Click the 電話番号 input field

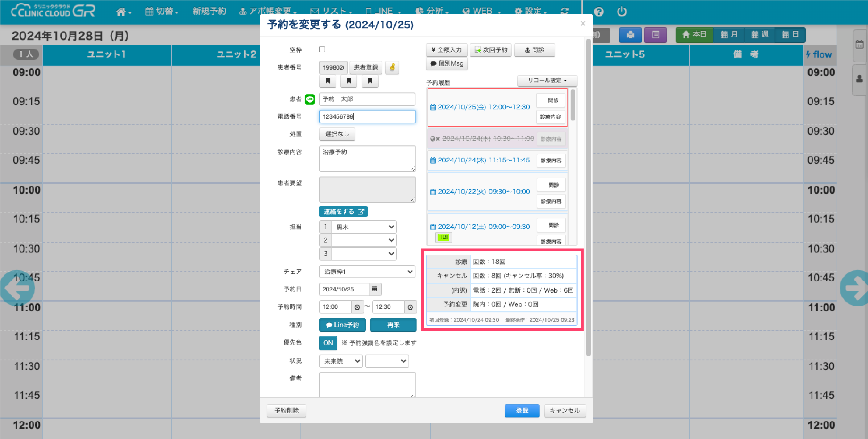click(x=367, y=117)
